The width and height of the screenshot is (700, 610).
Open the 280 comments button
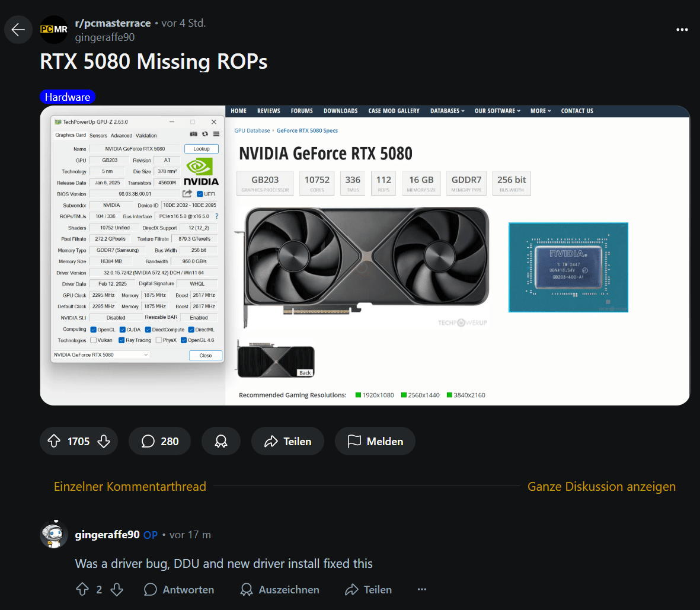(x=160, y=441)
